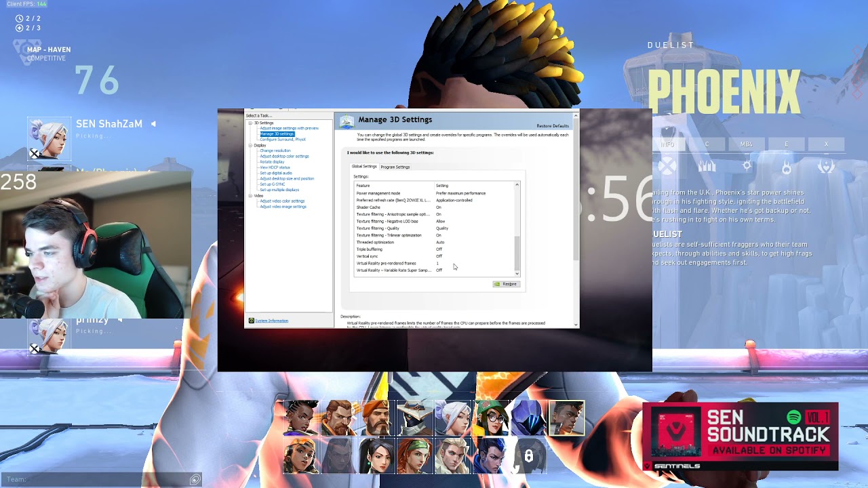Viewport: 868px width, 488px height.
Task: Click Phoenix's Curveball flash ability icon
Action: coord(747,166)
